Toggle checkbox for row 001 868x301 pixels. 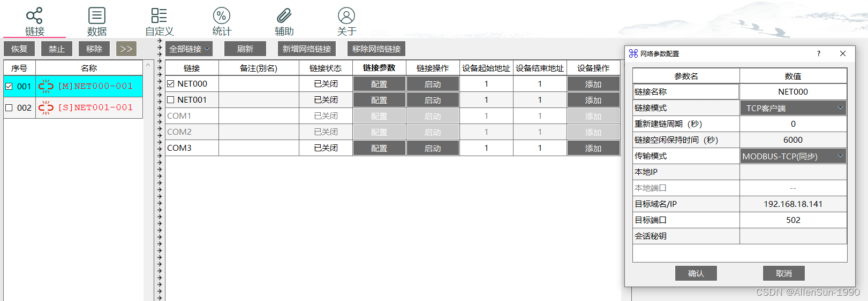coord(9,86)
